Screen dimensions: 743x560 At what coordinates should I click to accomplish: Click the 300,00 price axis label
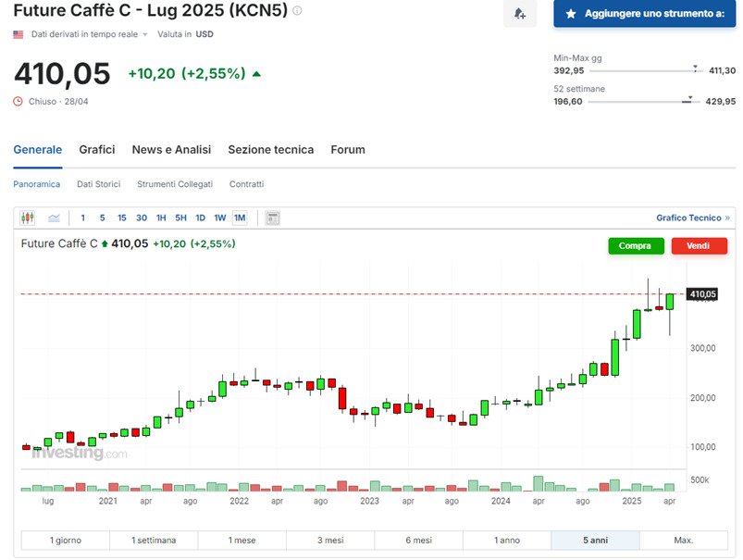(702, 348)
